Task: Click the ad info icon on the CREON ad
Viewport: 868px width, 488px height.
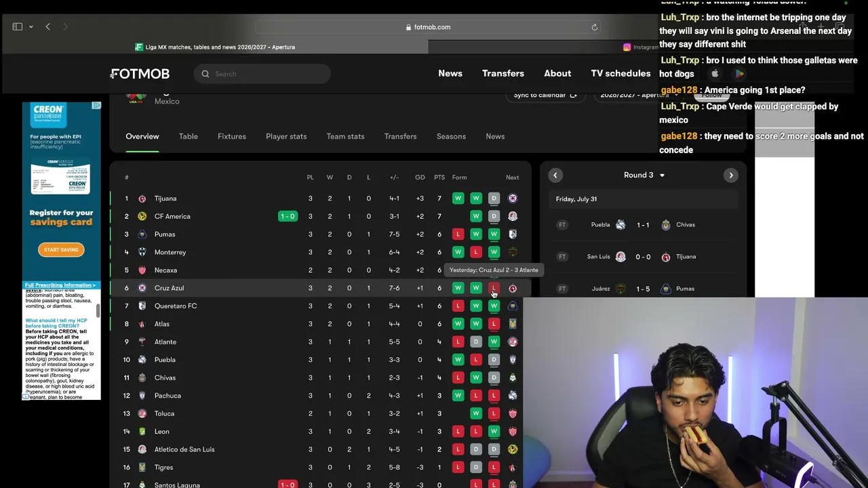Action: pos(96,106)
